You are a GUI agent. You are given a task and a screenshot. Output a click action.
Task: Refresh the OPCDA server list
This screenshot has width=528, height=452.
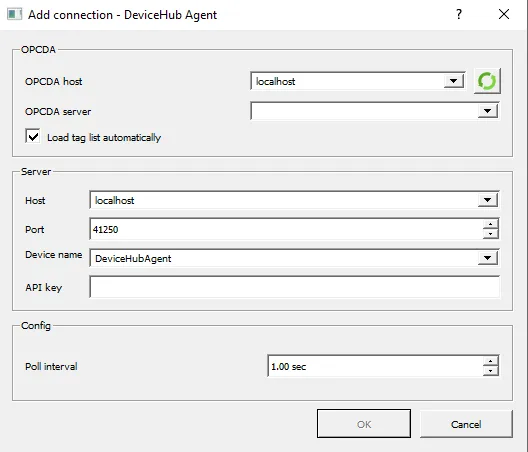tap(487, 81)
